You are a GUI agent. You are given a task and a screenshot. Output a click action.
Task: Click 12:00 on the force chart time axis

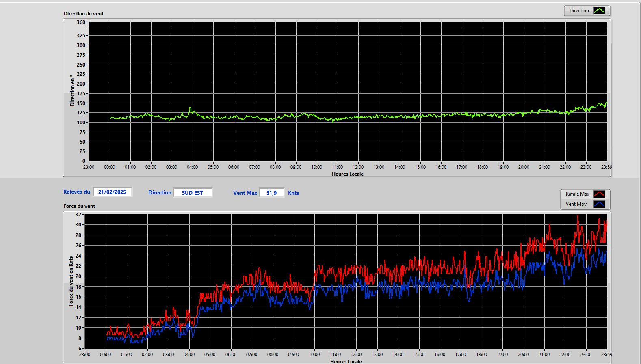(356, 355)
